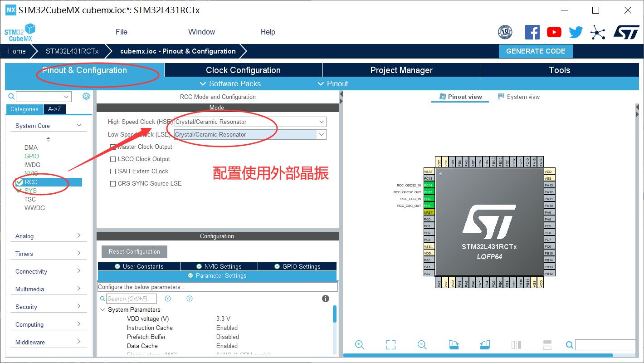Switch to Project Manager tab
The width and height of the screenshot is (644, 363).
click(401, 70)
